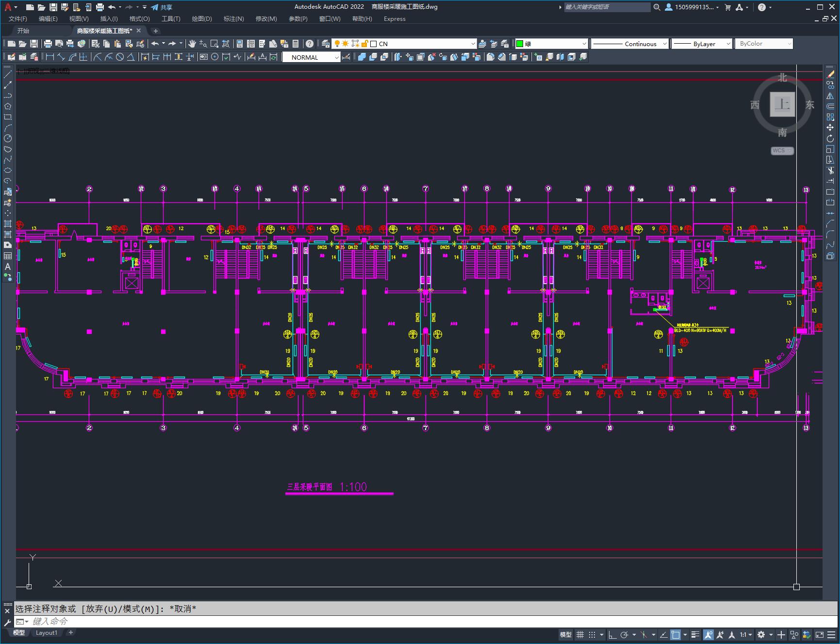Open the 文件(F) menu
The width and height of the screenshot is (840, 644).
point(18,18)
